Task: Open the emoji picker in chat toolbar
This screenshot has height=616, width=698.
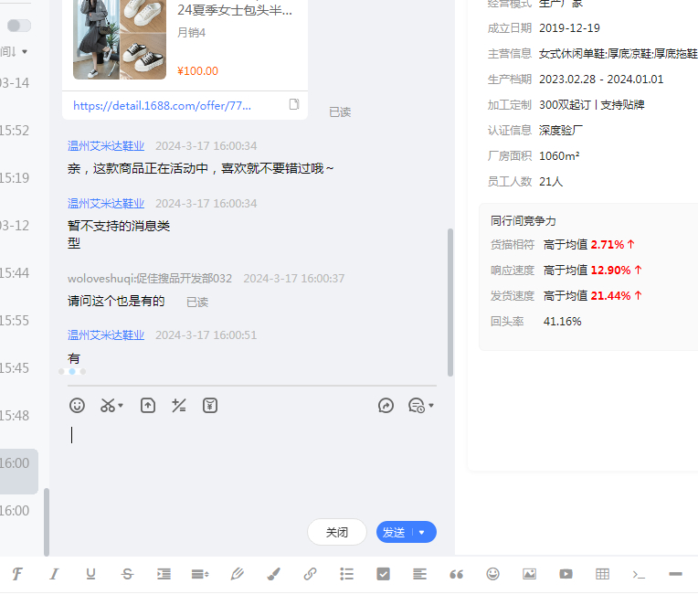Action: (78, 406)
